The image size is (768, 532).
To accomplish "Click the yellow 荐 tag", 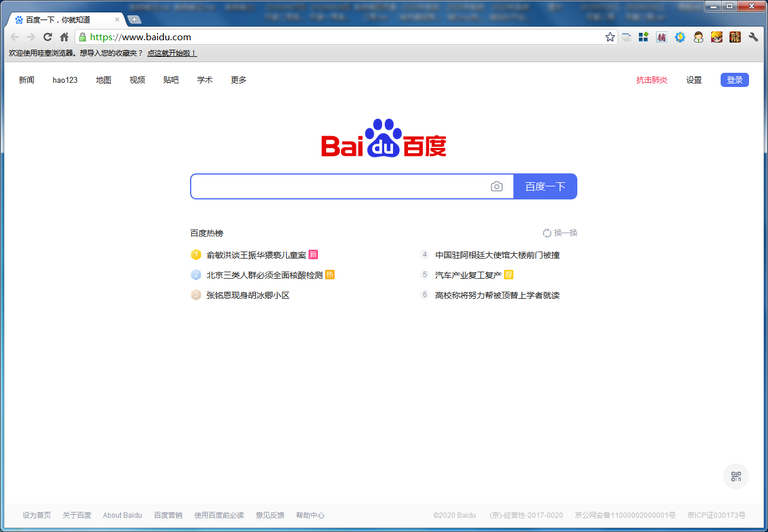I will tap(509, 275).
